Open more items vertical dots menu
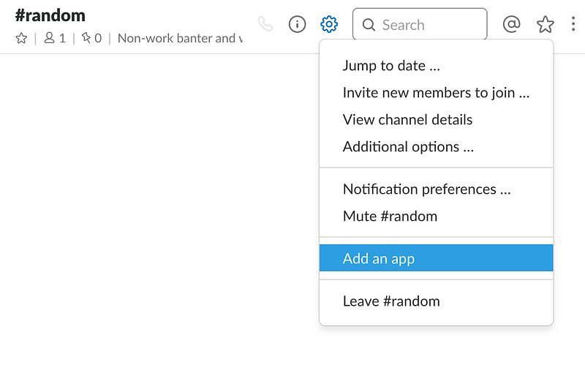Image resolution: width=585 pixels, height=392 pixels. point(573,24)
